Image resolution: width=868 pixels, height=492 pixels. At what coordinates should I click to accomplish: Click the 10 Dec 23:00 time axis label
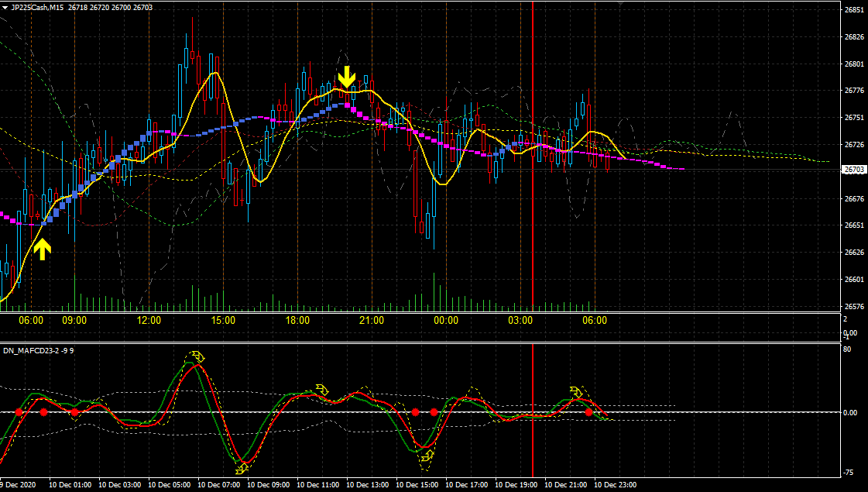pos(615,485)
